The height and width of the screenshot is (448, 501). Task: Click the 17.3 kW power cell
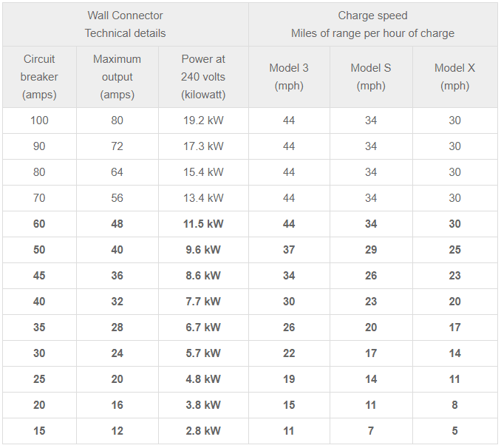tap(203, 146)
